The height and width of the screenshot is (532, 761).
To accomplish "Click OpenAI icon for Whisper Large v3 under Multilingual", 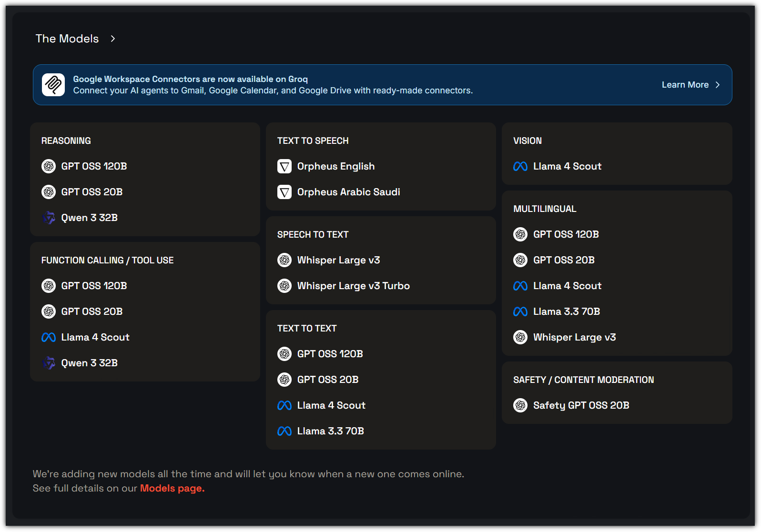I will 520,337.
